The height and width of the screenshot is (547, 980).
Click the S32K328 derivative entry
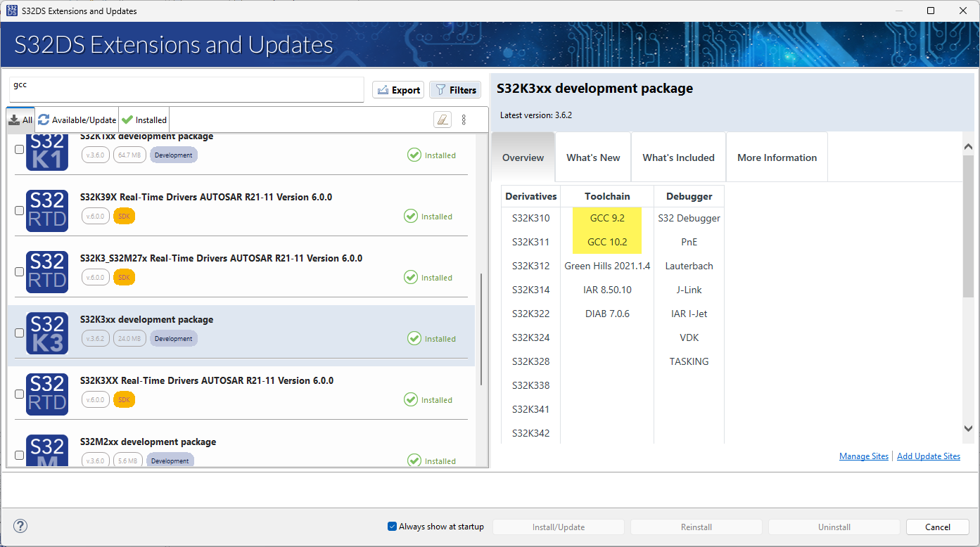[530, 361]
